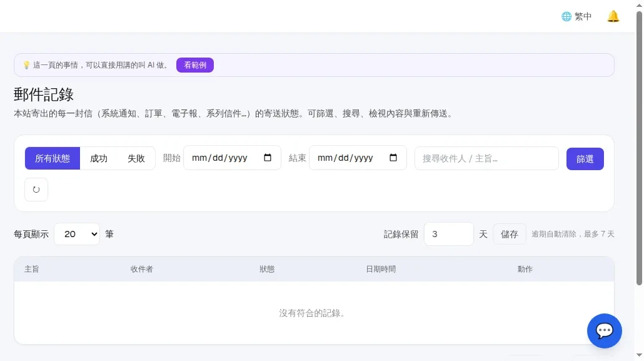The height and width of the screenshot is (361, 644).
Task: Open calendar picker for 結束 date
Action: coord(393,158)
